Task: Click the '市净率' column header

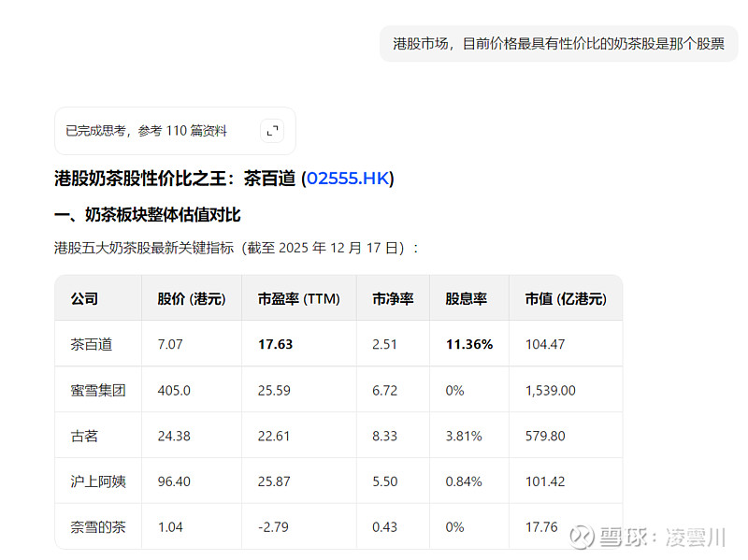Action: click(x=393, y=299)
